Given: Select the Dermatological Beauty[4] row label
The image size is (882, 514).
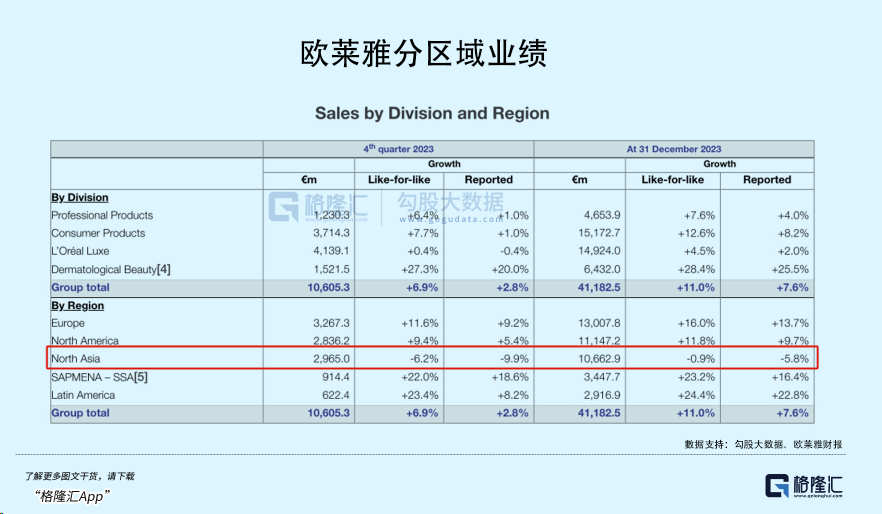Looking at the screenshot, I should coord(110,269).
